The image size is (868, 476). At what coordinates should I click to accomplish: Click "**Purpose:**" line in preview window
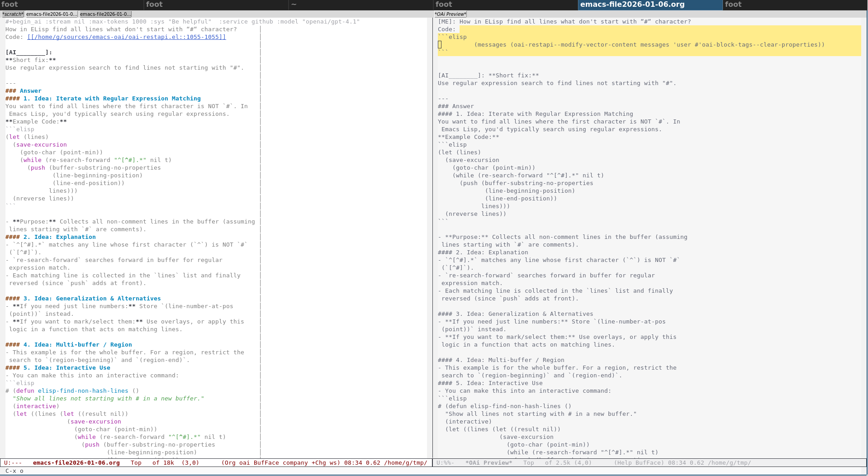pos(563,237)
